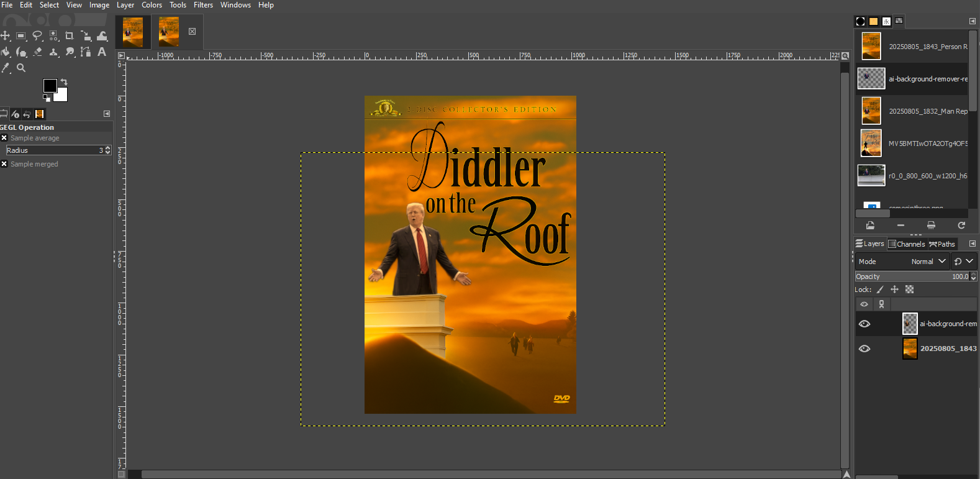Open the Images tab in tool options dock
Viewport: 980px width, 479px height.
coord(40,114)
